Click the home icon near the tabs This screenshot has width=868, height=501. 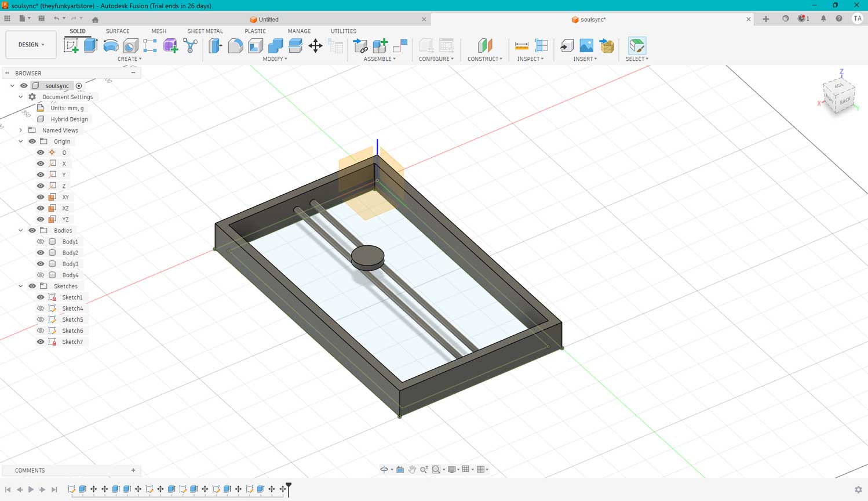pos(95,19)
